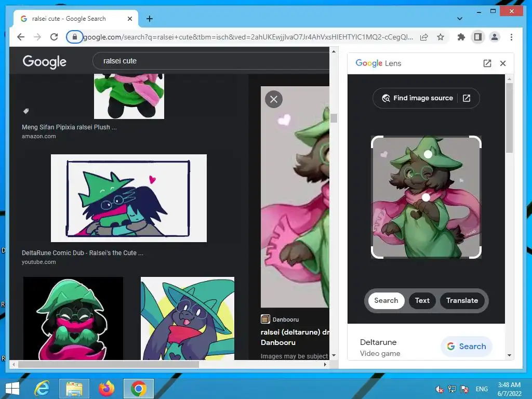Screen dimensions: 532x399
Task: Open the Deltarune Video game result
Action: coord(380,348)
